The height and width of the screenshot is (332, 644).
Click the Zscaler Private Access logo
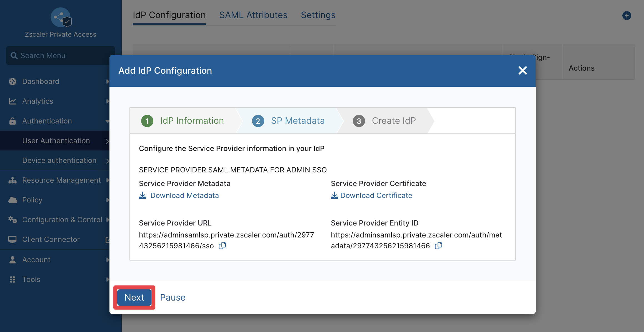(x=61, y=17)
